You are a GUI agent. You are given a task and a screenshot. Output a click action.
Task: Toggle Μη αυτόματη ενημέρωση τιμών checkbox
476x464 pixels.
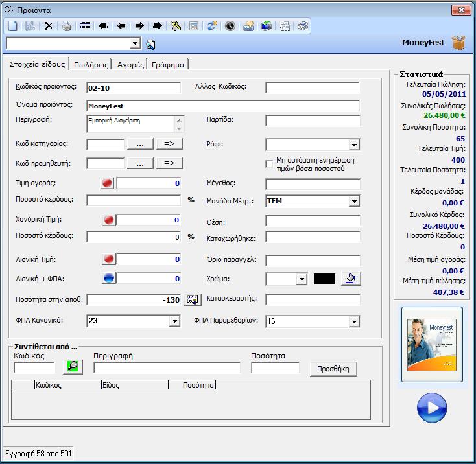click(x=269, y=164)
